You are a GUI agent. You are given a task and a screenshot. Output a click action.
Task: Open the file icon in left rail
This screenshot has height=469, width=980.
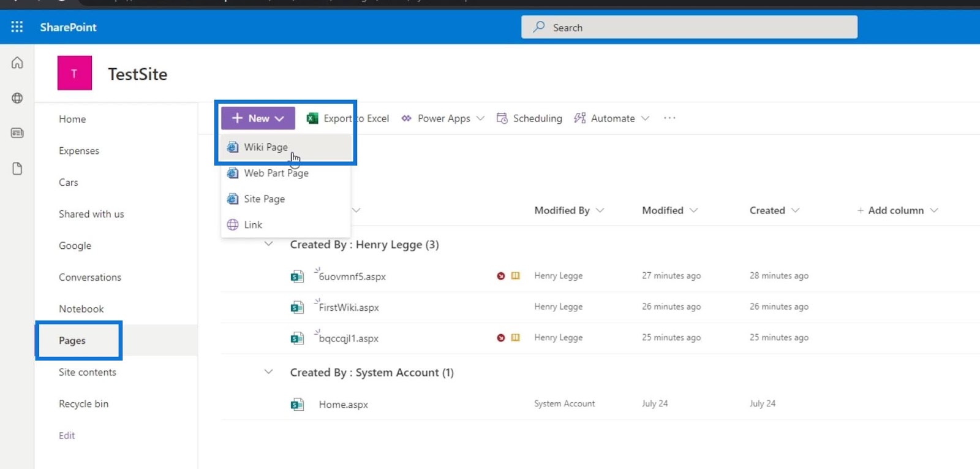(17, 169)
